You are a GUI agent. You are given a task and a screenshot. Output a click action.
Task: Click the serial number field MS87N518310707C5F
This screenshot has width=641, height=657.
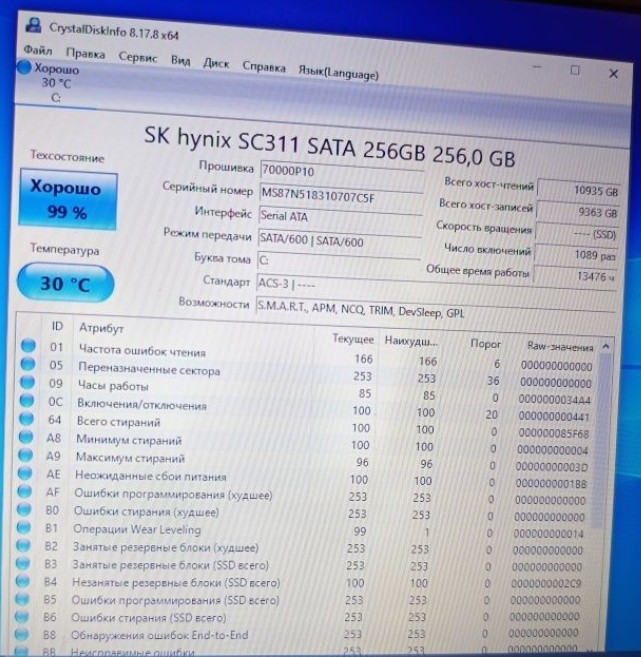tap(341, 194)
